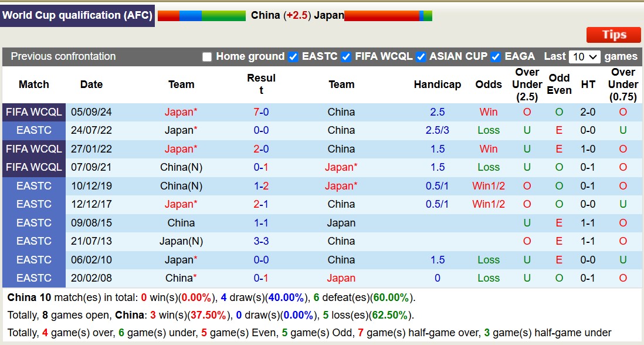Click the Over Under (2.5) column header
This screenshot has width=644, height=345.
[527, 84]
